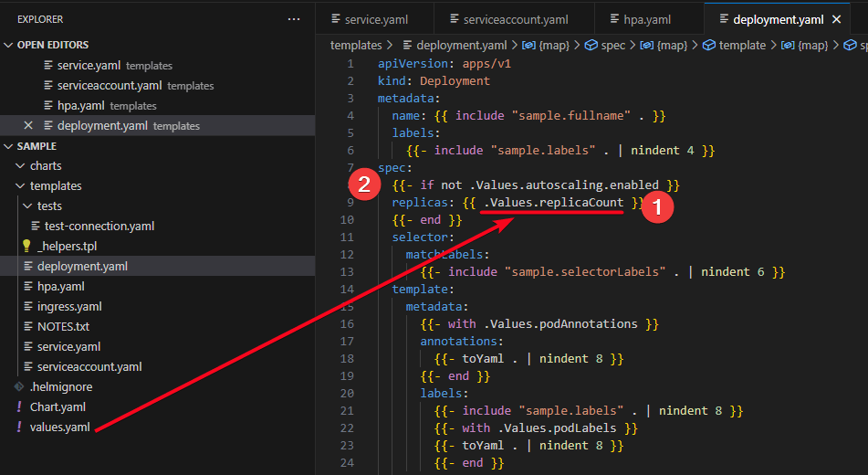
Task: Click the 'sample.fullname' string on line 4
Action: pyautogui.click(x=570, y=115)
